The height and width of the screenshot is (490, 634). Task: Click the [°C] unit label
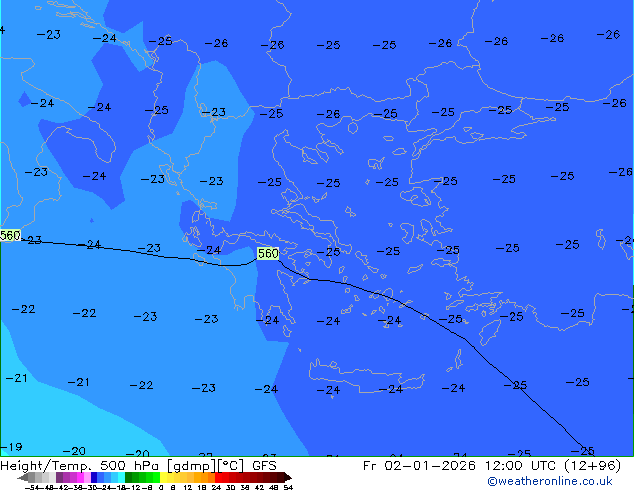click(x=231, y=466)
